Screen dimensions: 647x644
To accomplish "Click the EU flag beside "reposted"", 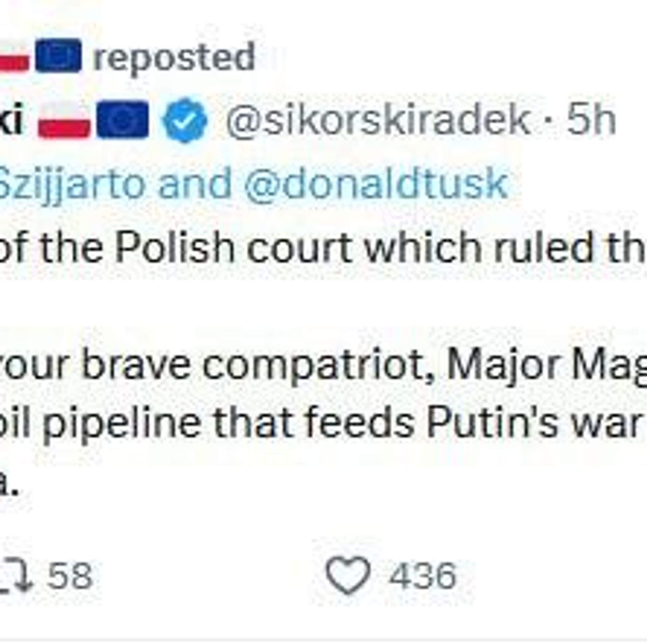I will point(58,56).
